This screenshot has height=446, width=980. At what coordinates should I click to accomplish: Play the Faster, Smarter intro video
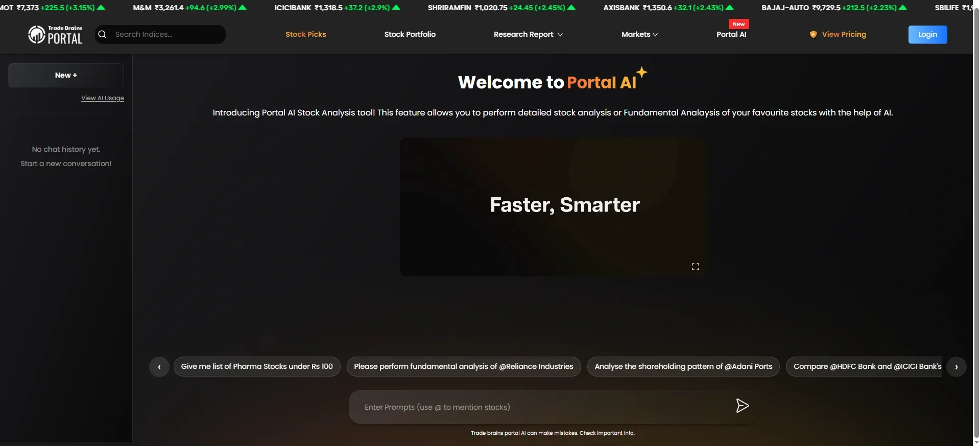tap(553, 207)
